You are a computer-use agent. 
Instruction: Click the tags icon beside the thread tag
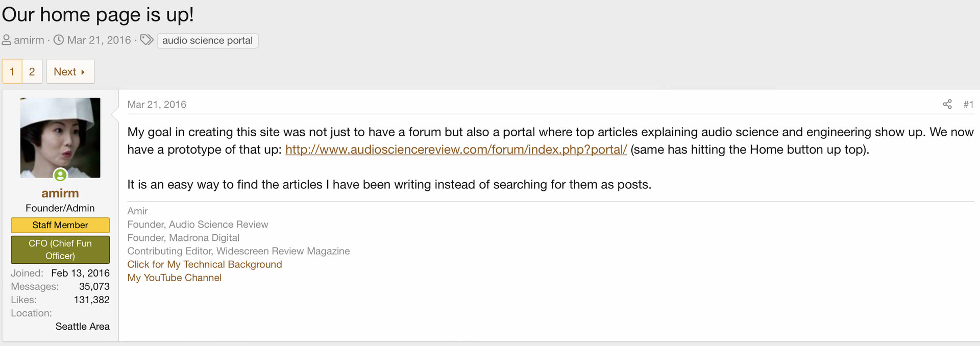click(x=146, y=40)
